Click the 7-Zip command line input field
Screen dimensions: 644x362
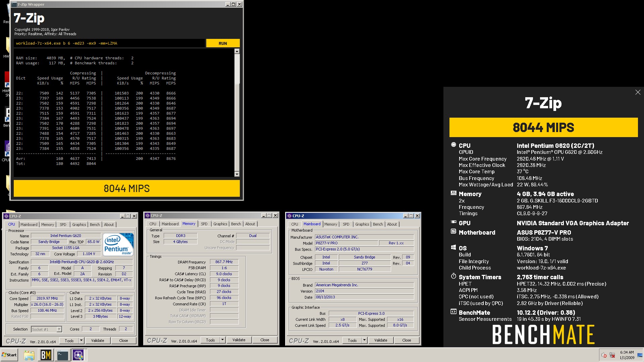pos(109,43)
